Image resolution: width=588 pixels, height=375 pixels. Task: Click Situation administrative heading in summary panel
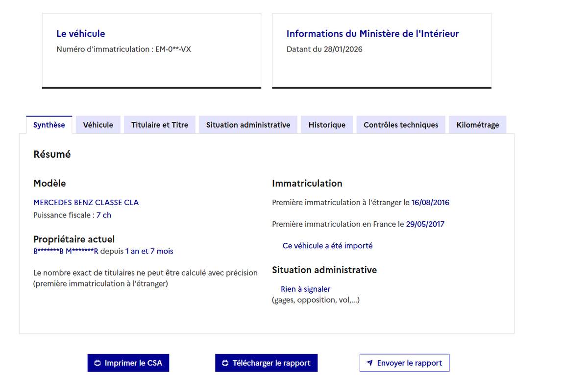[324, 270]
